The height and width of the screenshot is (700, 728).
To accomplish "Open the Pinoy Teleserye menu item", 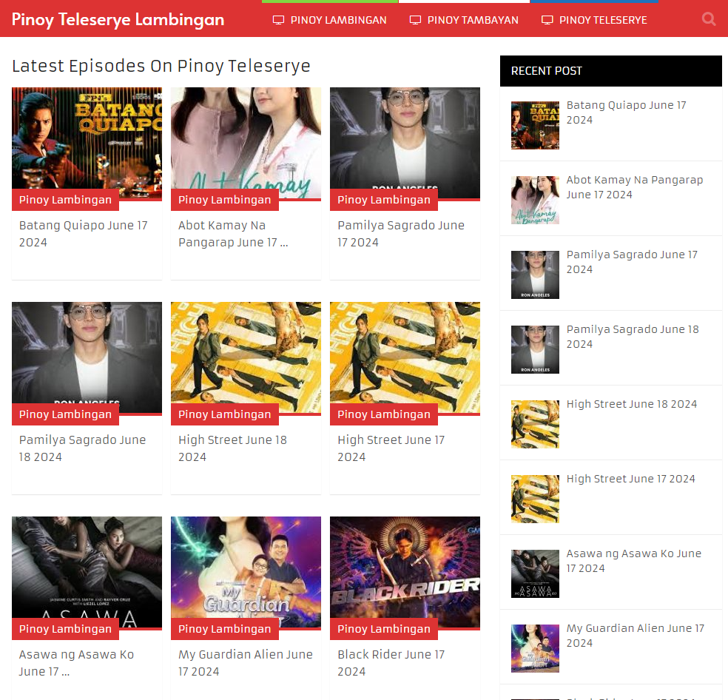I will click(602, 20).
